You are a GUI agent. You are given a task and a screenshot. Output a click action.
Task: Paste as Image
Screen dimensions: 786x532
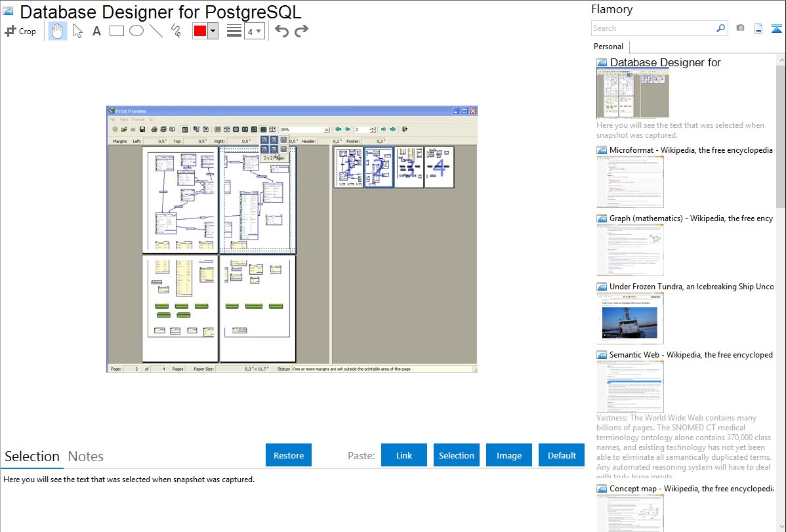tap(509, 455)
